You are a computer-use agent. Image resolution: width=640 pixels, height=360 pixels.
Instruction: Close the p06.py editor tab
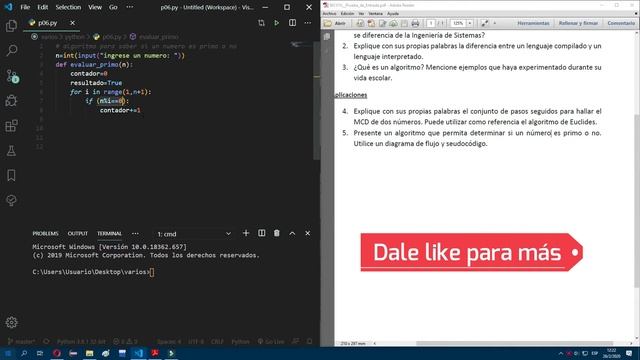(x=72, y=23)
